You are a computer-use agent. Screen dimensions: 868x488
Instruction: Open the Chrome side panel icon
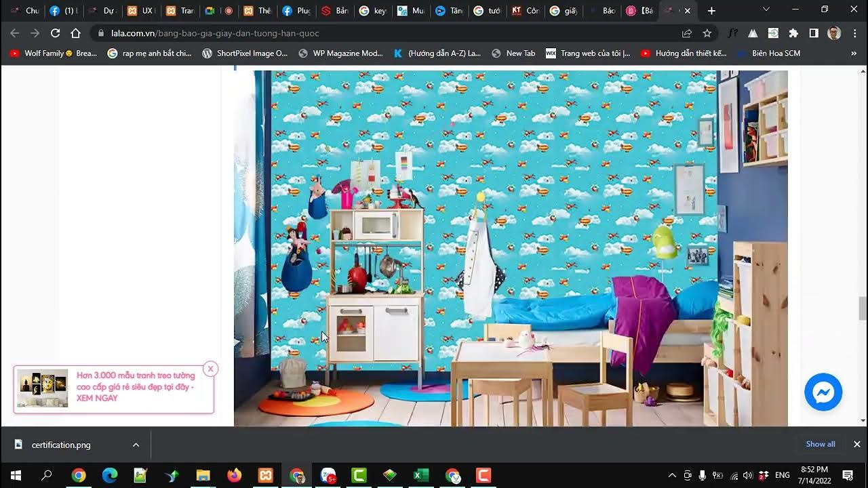(814, 33)
